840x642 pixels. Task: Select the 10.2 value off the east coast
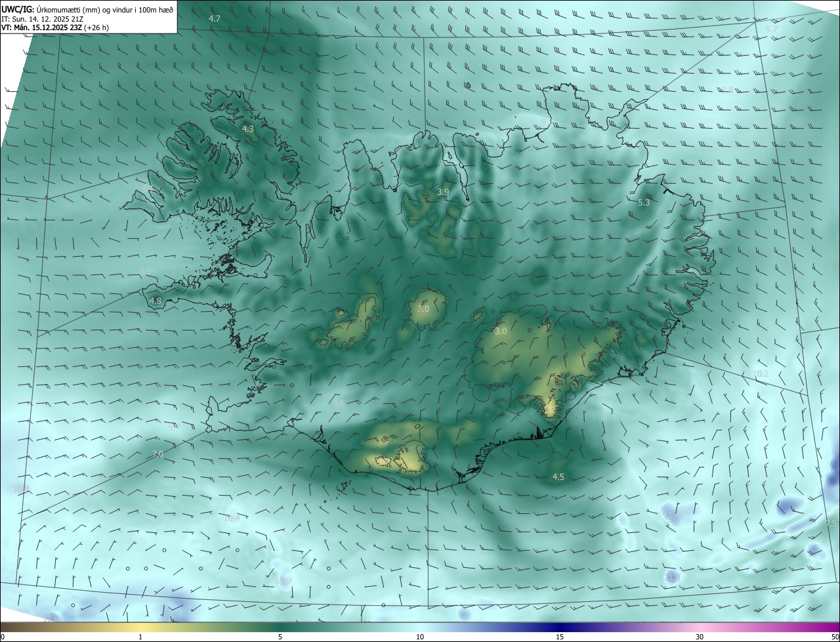[x=761, y=374]
